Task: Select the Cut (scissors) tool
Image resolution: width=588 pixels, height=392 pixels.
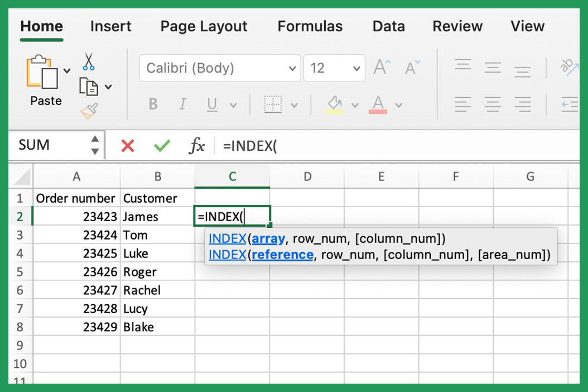Action: coord(88,61)
